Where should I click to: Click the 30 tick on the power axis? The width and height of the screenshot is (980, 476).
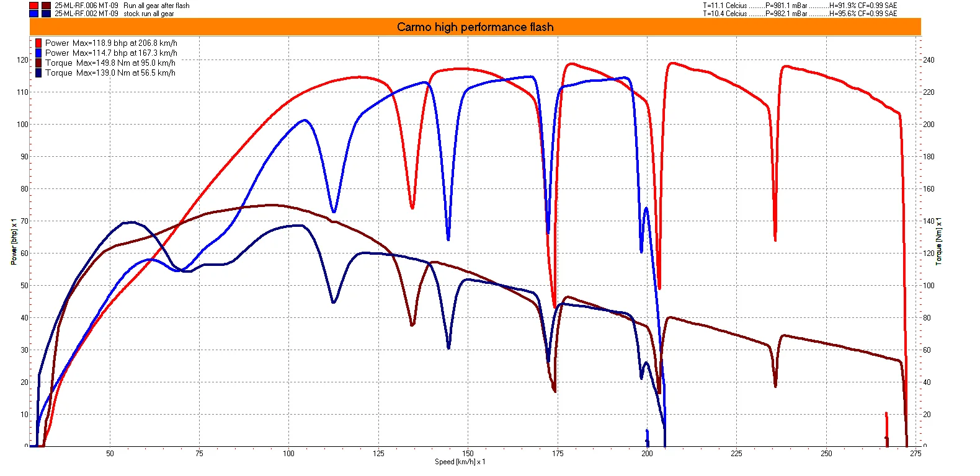click(x=24, y=350)
